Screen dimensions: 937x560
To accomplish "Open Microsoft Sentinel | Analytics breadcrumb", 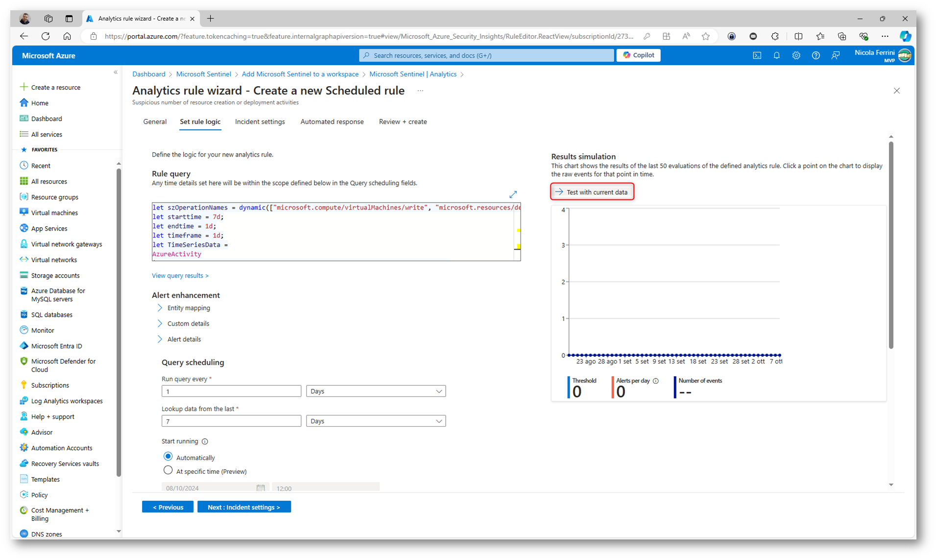I will [x=412, y=74].
